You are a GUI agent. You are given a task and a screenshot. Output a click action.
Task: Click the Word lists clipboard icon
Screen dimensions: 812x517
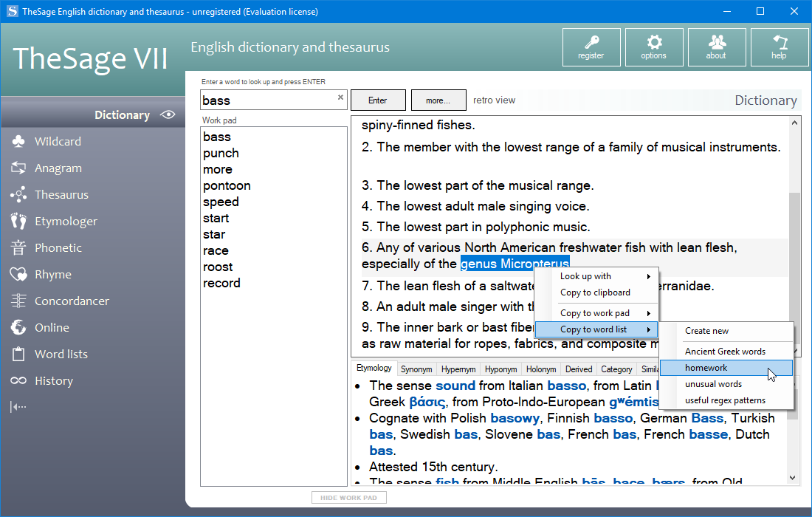pos(18,354)
